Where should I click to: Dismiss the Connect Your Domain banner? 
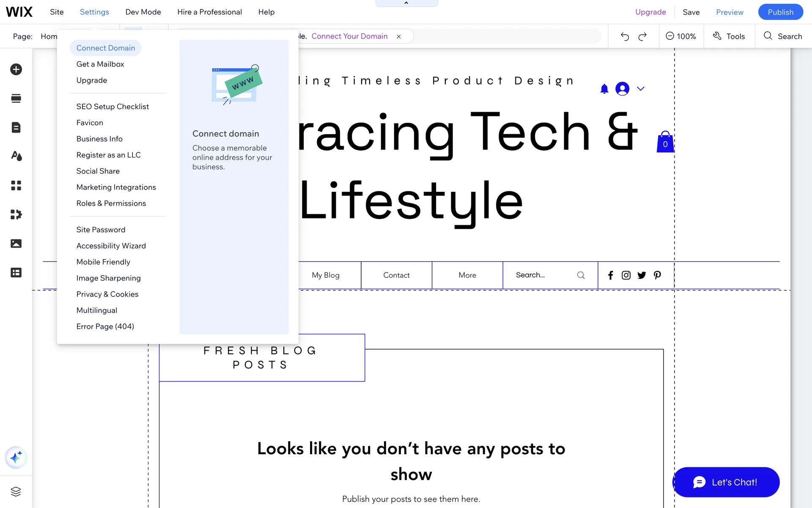398,36
